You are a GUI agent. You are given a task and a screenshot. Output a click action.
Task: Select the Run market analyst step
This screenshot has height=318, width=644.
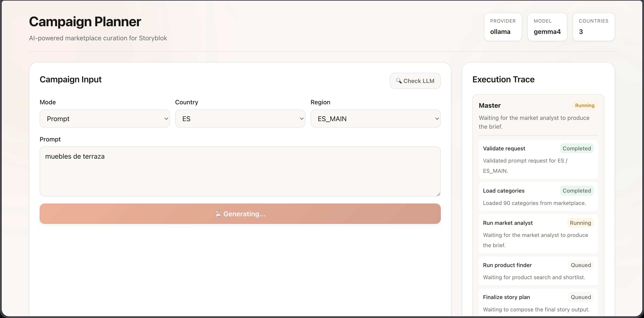pos(538,234)
